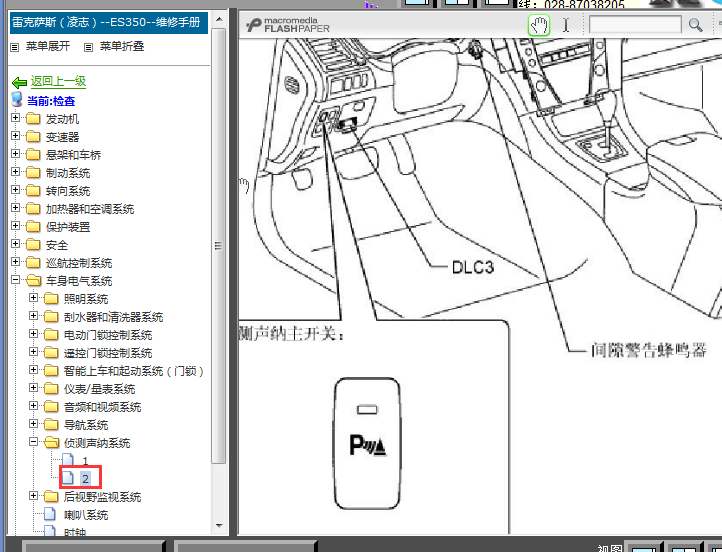
Task: Click the 后视野监视系统 folder icon
Action: click(51, 496)
